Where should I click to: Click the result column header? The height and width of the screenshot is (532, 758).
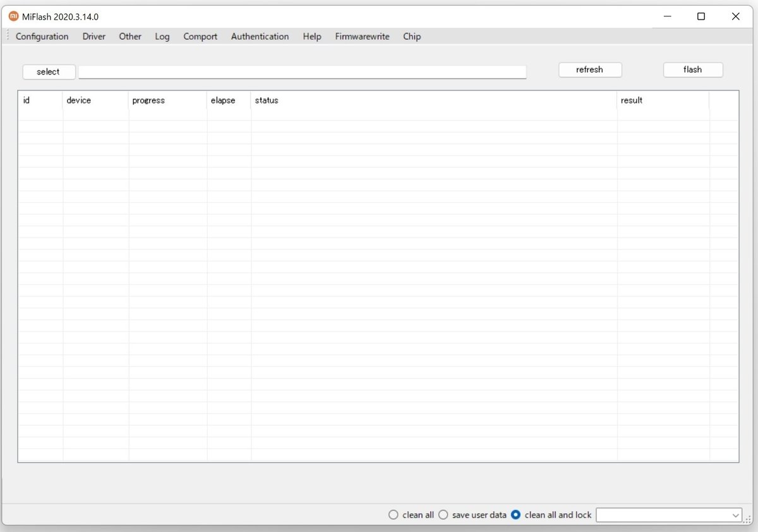[663, 100]
